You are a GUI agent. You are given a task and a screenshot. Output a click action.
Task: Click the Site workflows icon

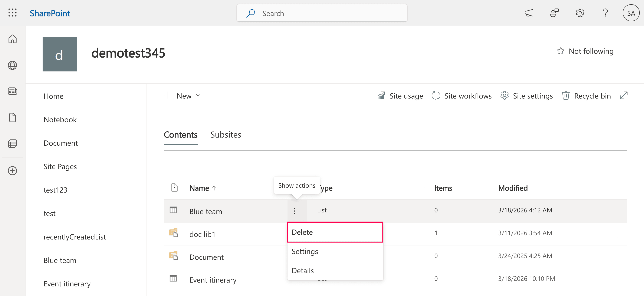(x=436, y=96)
